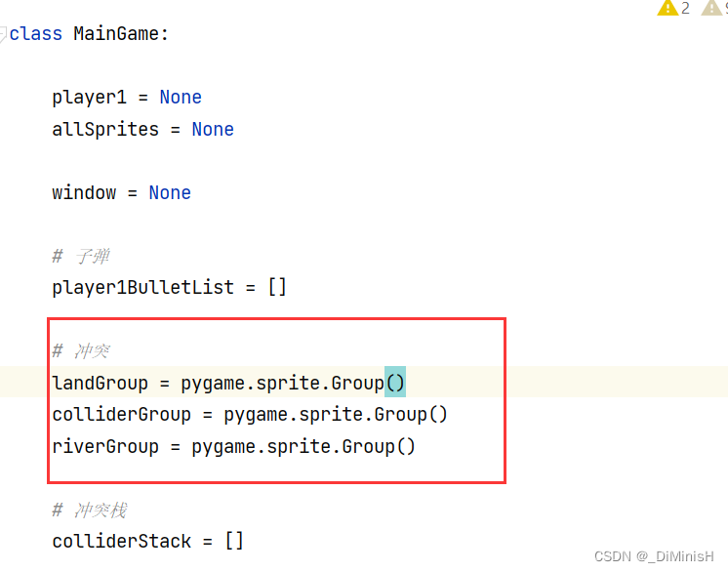Click the allSprites variable name
Screen dimensions: 728x572
[105, 130]
